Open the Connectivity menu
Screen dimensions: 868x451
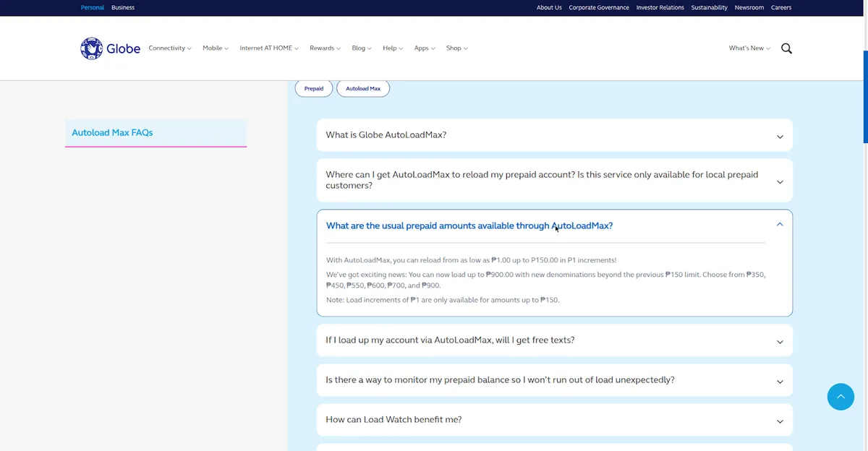tap(170, 48)
